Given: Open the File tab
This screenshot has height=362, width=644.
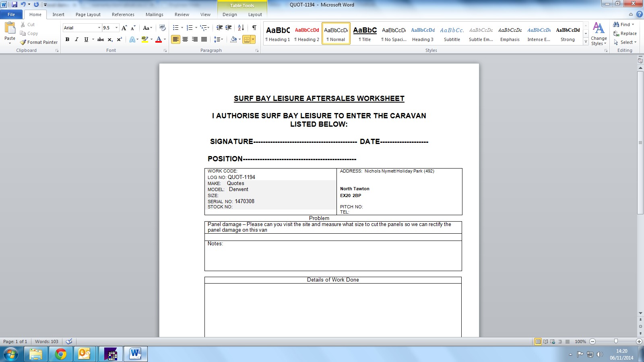Looking at the screenshot, I should [11, 14].
